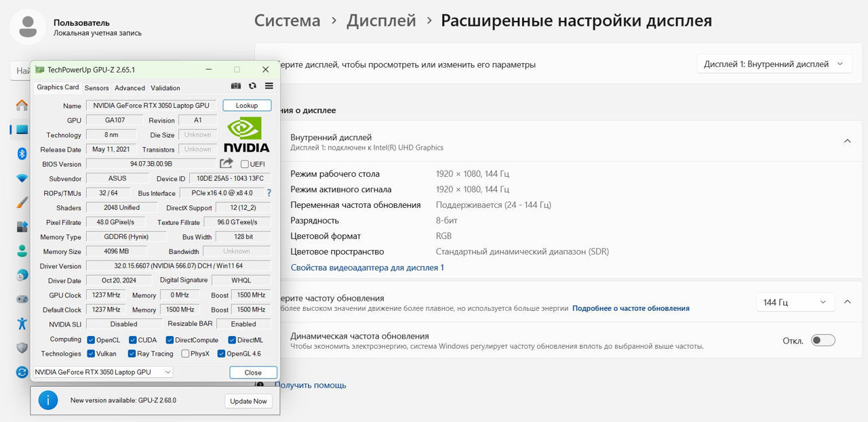
Task: Open Bluetooth settings in the sidebar
Action: pos(22,154)
